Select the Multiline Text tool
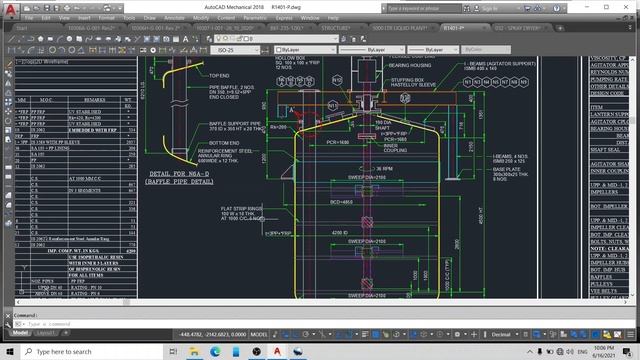This screenshot has width=640, height=360. tap(186, 39)
